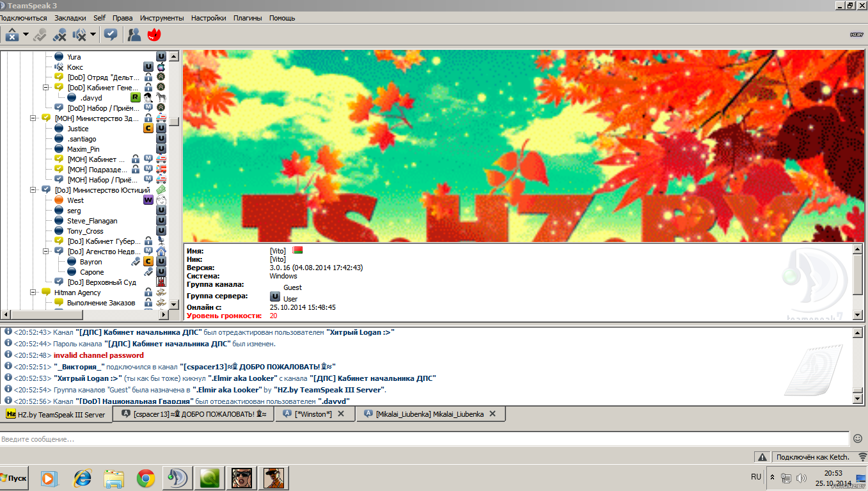Open the Инструменты menu
Viewport: 868px width, 491px height.
click(x=162, y=18)
